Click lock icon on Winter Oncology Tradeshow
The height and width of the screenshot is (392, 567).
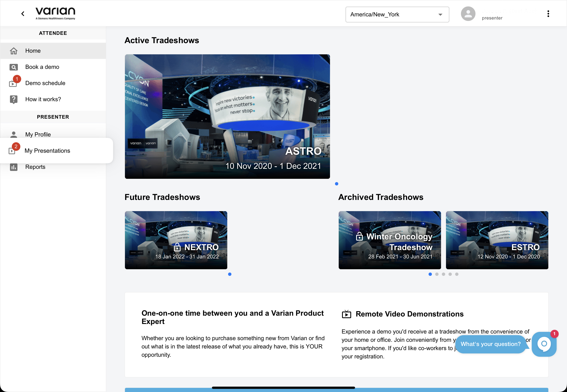point(359,236)
